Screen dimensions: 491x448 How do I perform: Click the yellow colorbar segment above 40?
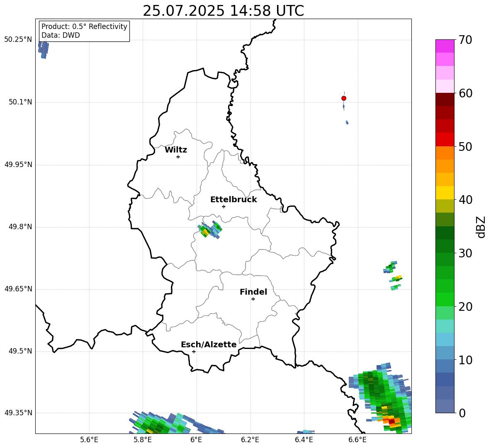tap(445, 193)
